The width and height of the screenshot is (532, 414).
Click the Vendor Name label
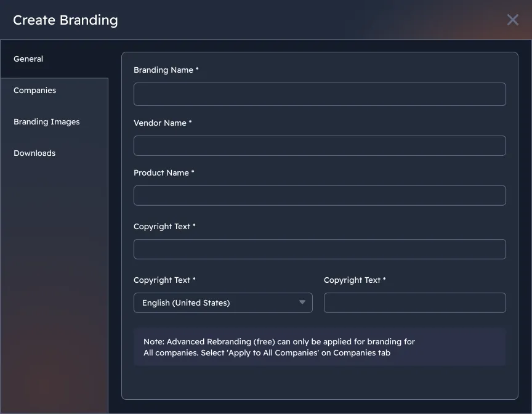point(163,123)
